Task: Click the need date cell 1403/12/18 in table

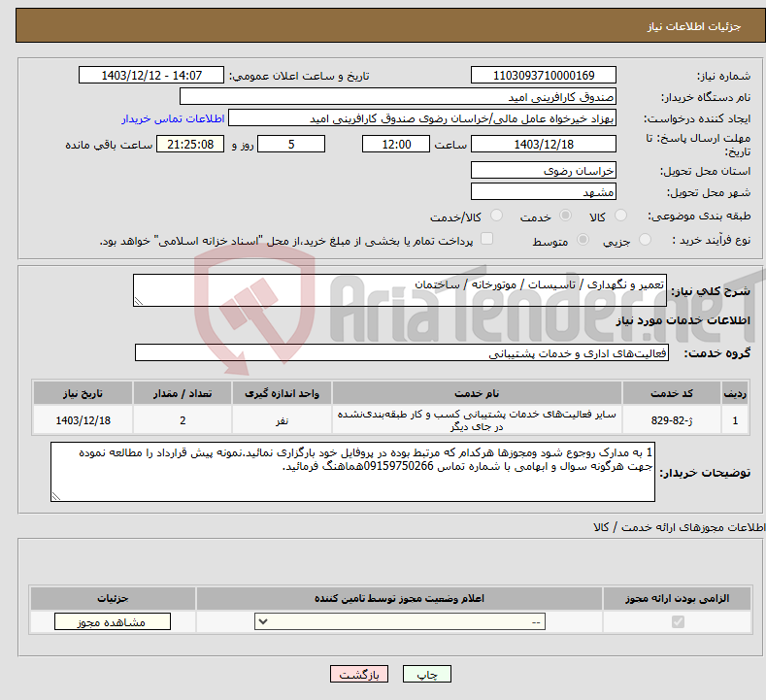Action: [x=83, y=420]
